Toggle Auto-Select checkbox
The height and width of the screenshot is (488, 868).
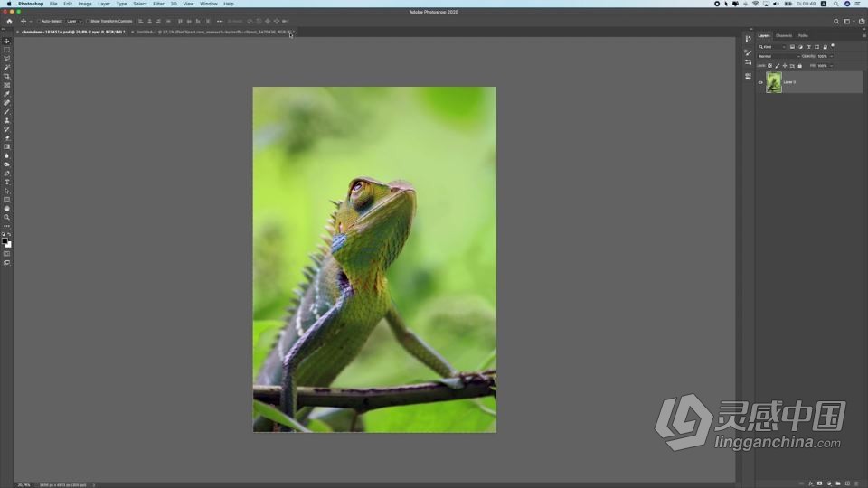39,22
